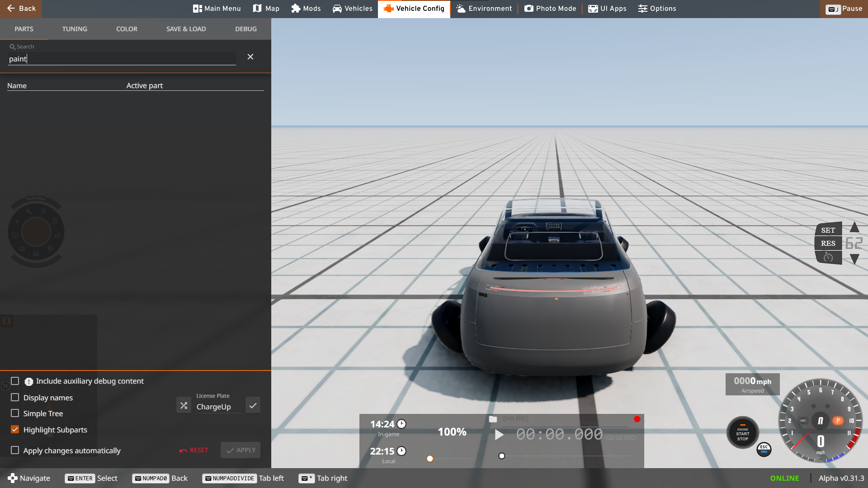Click the in-game time clock icon
Viewport: 868px width, 488px height.
[x=401, y=424]
